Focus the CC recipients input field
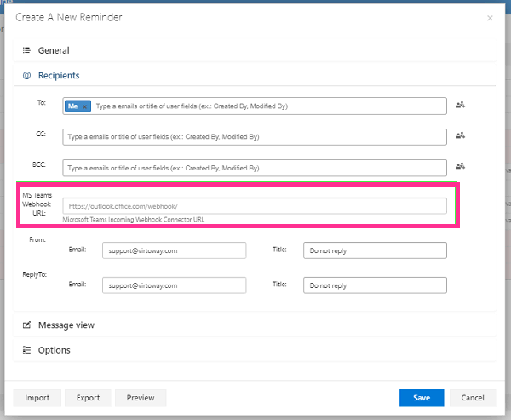511x420 pixels. [x=255, y=137]
